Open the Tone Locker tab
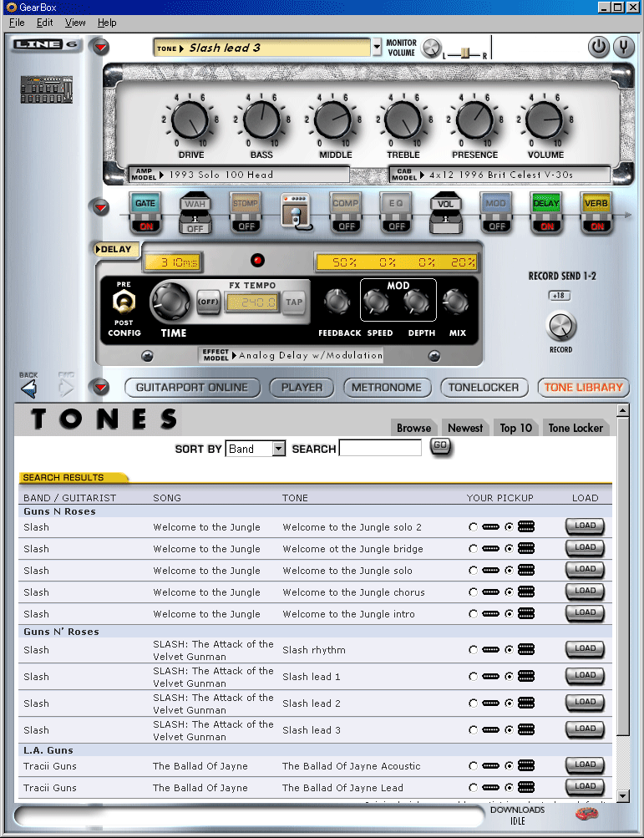This screenshot has width=644, height=838. point(576,428)
